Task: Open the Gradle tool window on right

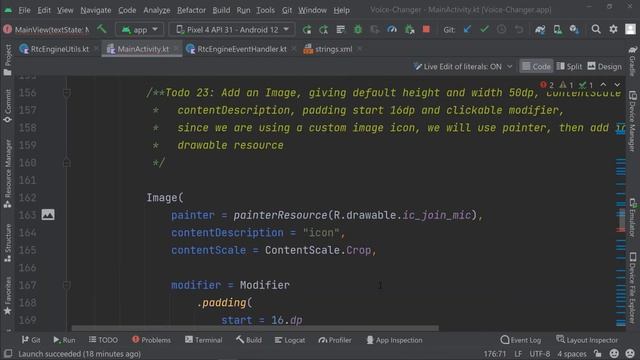Action: pos(633,60)
